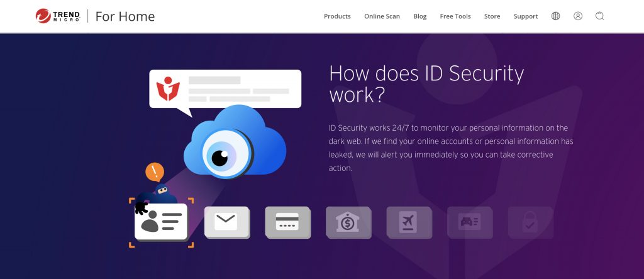Select the passport airplane tile

click(x=409, y=222)
